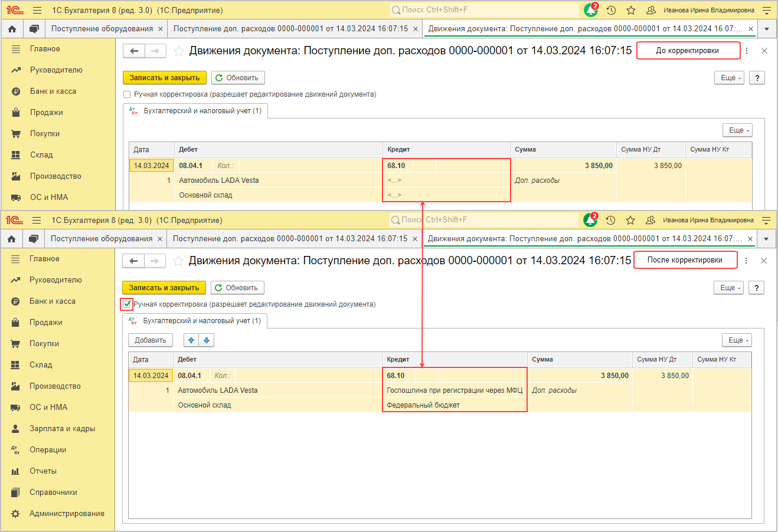Viewport: 778px width, 532px height.
Task: Select Госпошлина при регистрации через МФЦ cell
Action: 455,390
